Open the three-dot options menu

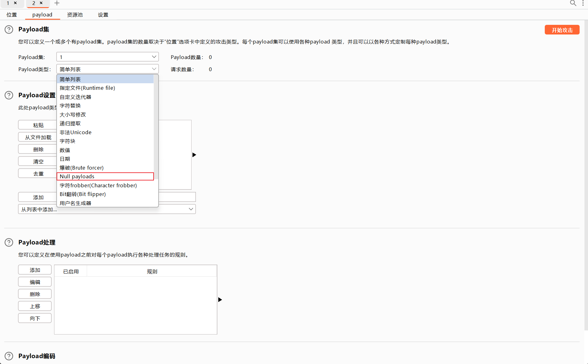[x=583, y=3]
